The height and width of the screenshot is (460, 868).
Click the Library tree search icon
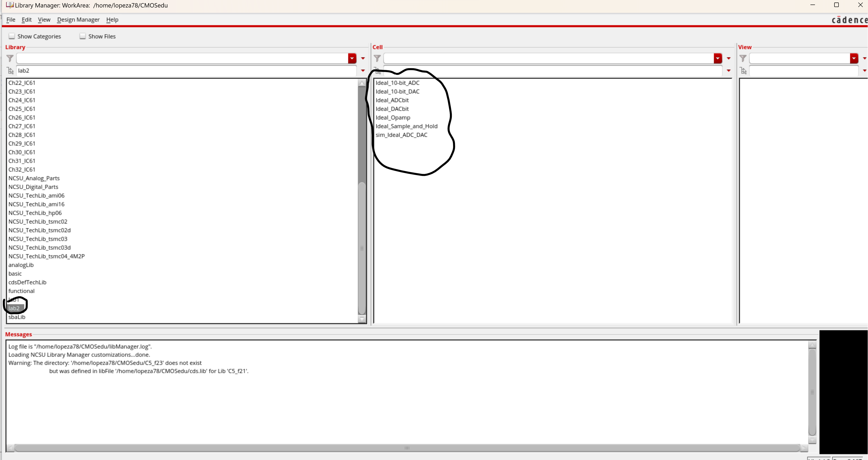(10, 71)
